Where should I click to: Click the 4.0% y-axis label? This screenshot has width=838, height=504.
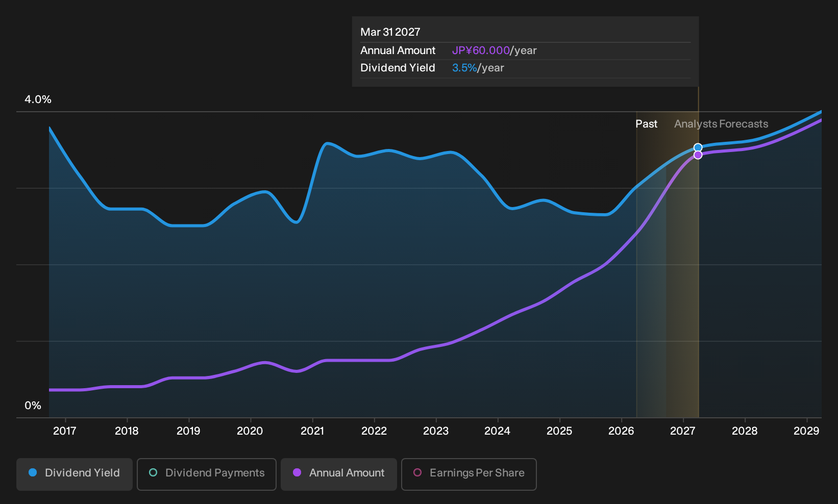tap(38, 99)
